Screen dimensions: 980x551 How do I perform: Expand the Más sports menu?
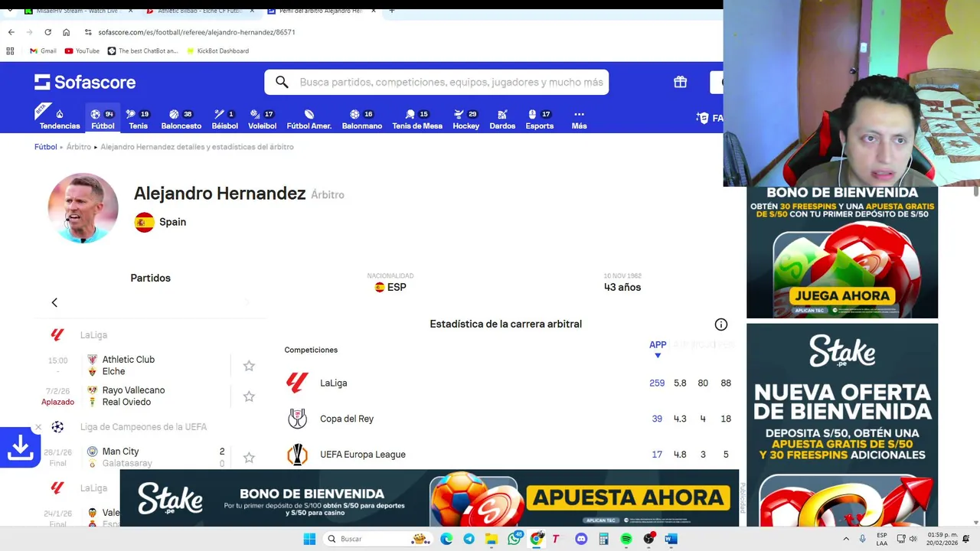coord(579,119)
